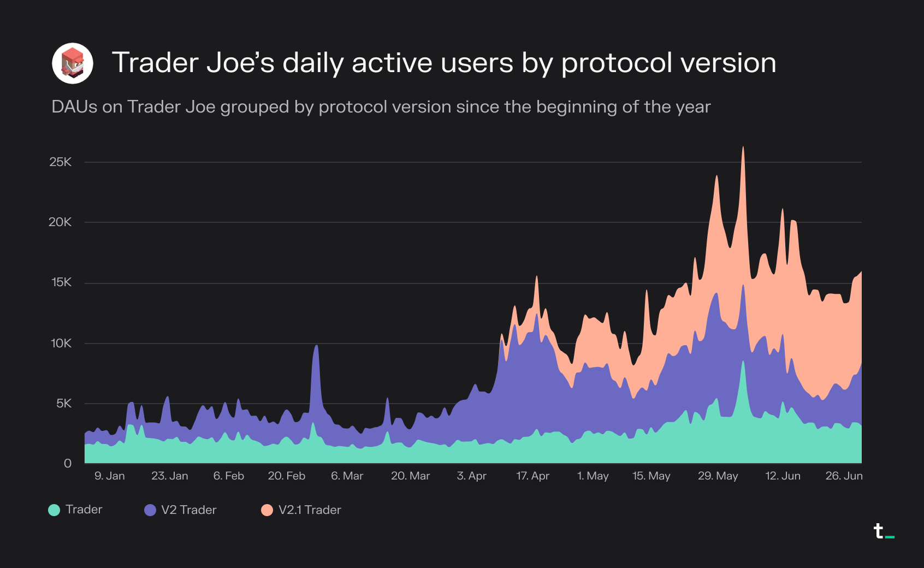Toggle the Trader series legend dot
Image resolution: width=924 pixels, height=568 pixels.
54,510
